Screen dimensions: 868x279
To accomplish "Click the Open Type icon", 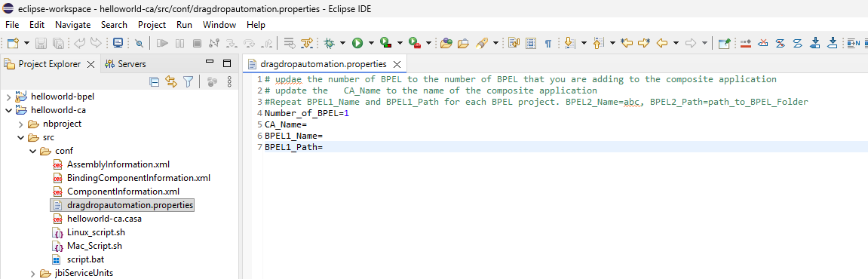I will (446, 43).
